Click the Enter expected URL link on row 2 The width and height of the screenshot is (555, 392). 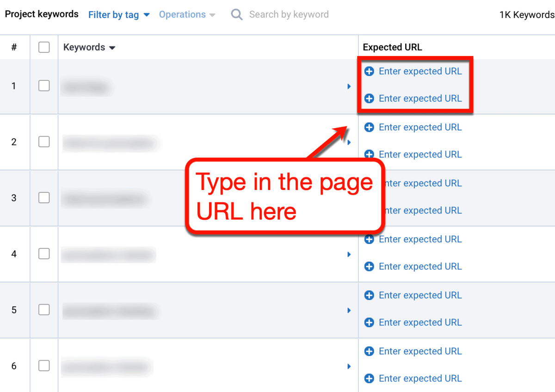[420, 127]
